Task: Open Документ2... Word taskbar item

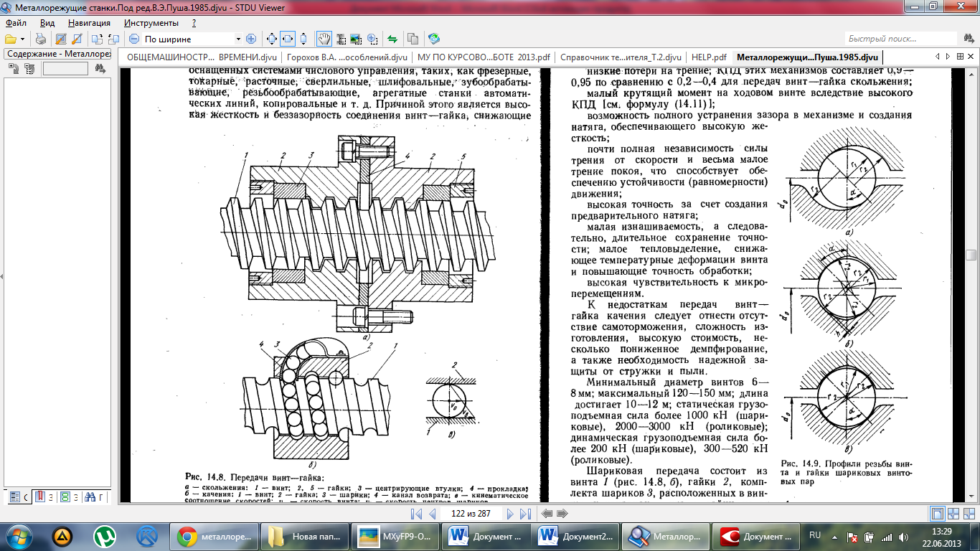Action: click(576, 536)
